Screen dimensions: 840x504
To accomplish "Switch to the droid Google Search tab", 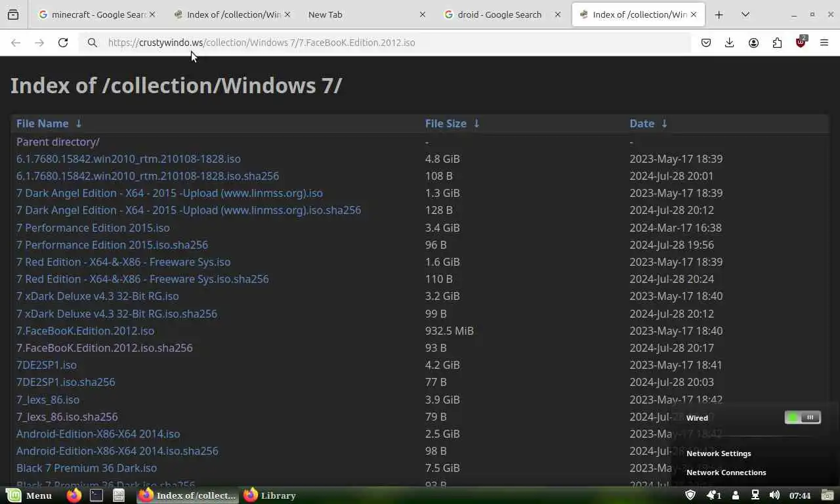I will tap(503, 14).
